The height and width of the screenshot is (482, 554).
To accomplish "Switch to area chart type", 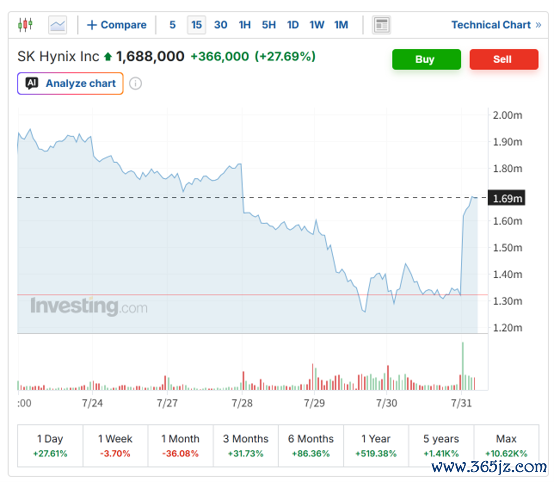I will pos(57,25).
